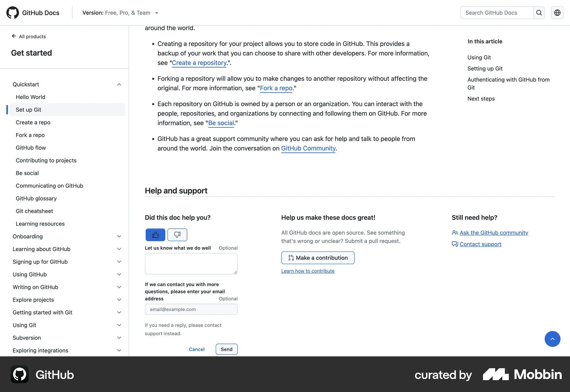Click the Make a contribution button
Image resolution: width=570 pixels, height=392 pixels.
[x=318, y=258]
